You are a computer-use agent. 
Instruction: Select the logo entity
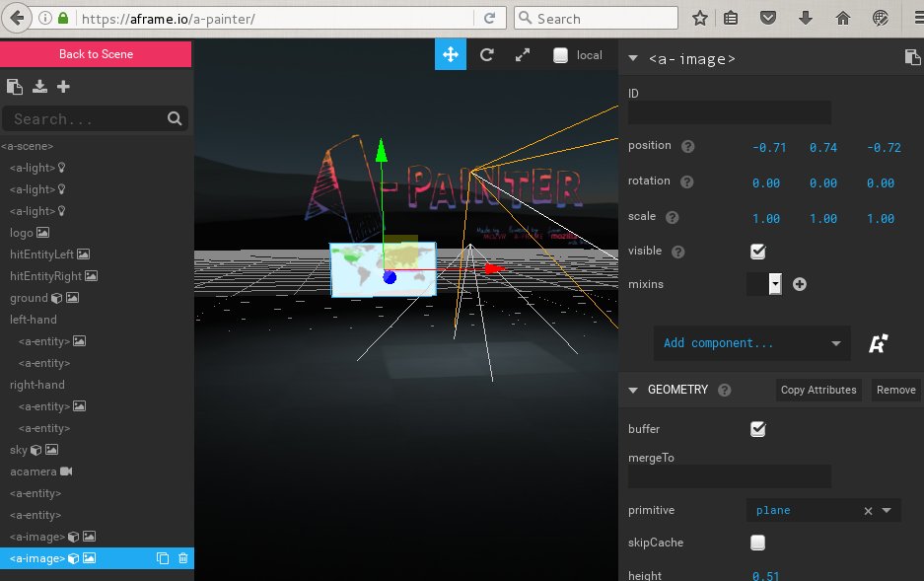[x=22, y=233]
